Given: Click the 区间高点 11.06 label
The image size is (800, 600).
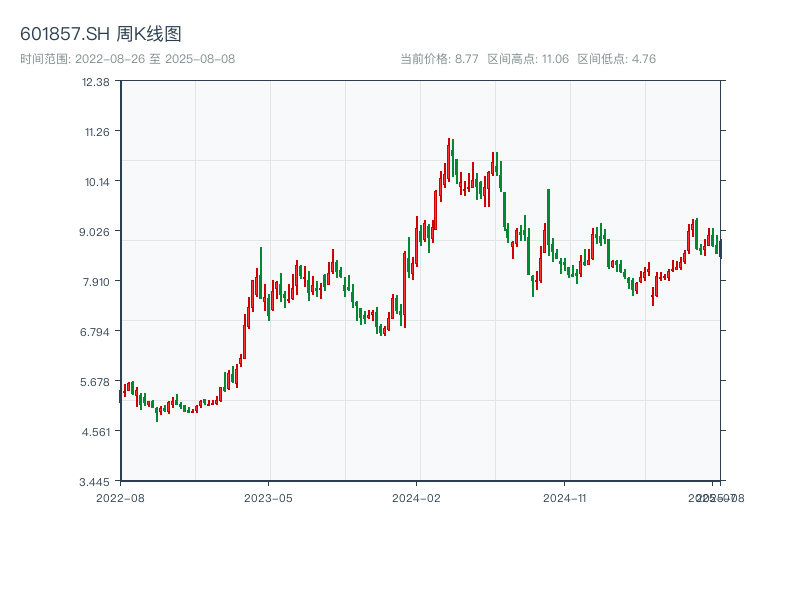Looking at the screenshot, I should coord(528,59).
